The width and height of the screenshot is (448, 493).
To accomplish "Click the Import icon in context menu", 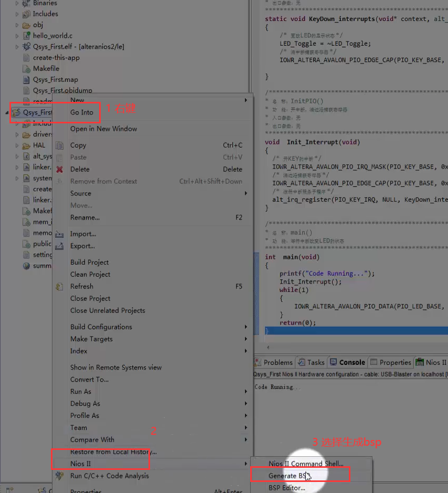I will click(x=59, y=234).
